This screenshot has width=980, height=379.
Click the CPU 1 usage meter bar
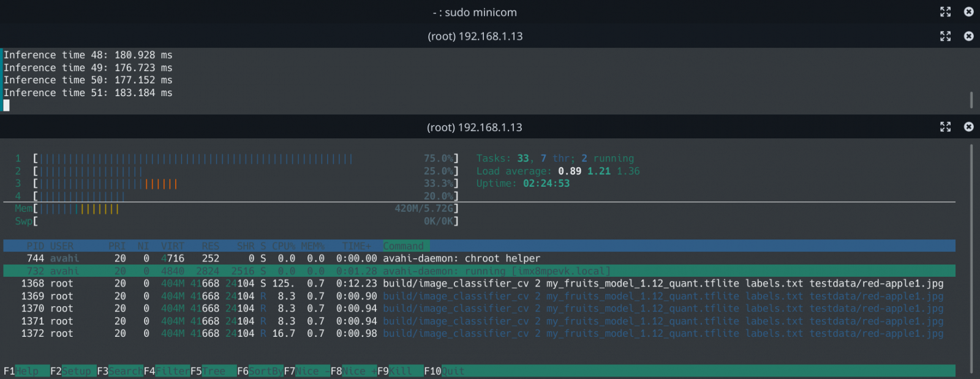coord(196,159)
